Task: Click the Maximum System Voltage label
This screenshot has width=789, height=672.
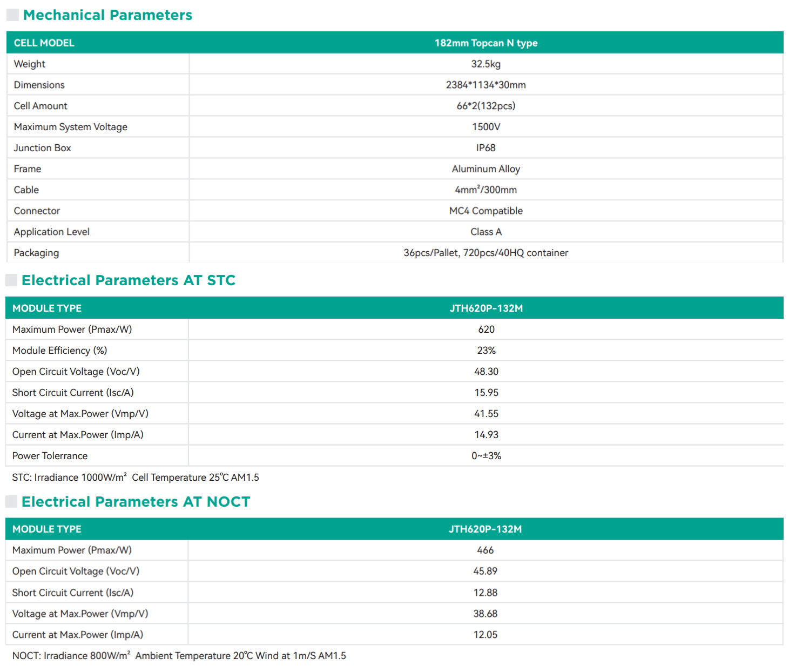Action: (x=71, y=127)
